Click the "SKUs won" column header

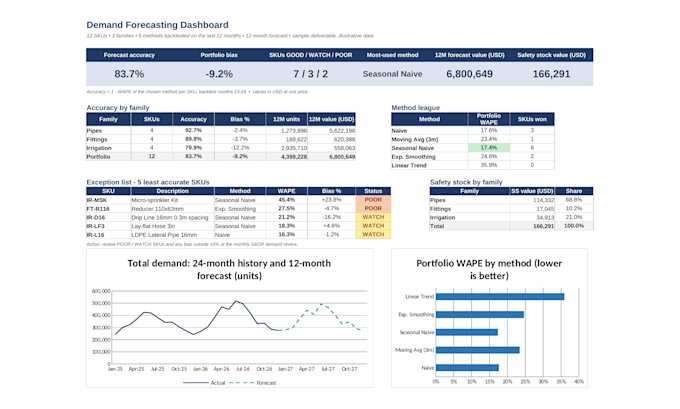pyautogui.click(x=532, y=119)
